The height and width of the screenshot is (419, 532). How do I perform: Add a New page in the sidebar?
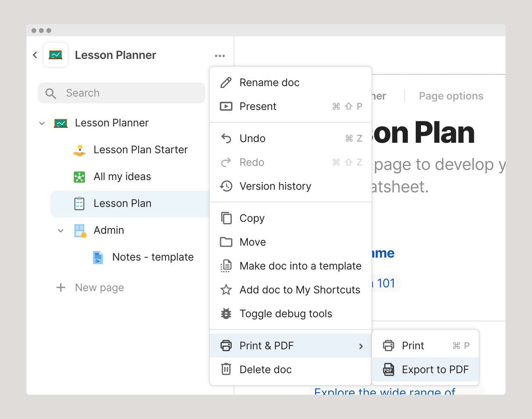point(90,287)
